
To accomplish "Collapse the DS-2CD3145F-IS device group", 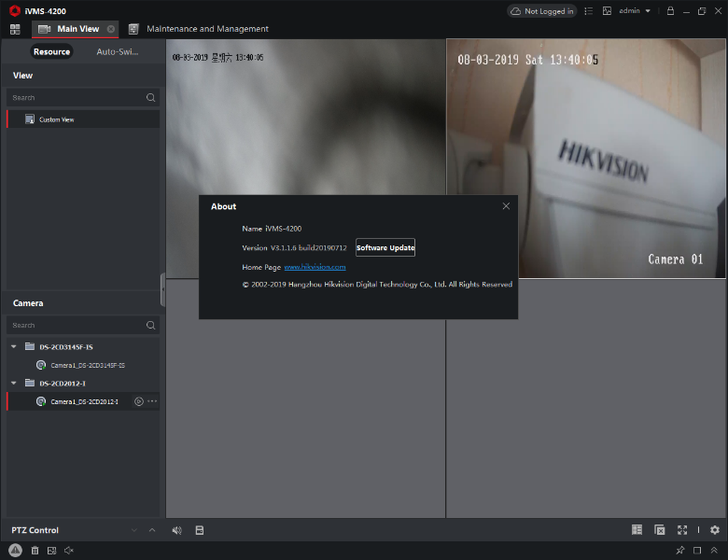I will point(14,346).
